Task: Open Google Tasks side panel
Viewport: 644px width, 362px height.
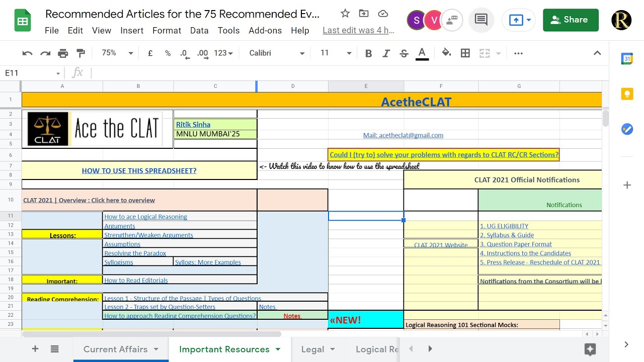Action: [x=627, y=129]
